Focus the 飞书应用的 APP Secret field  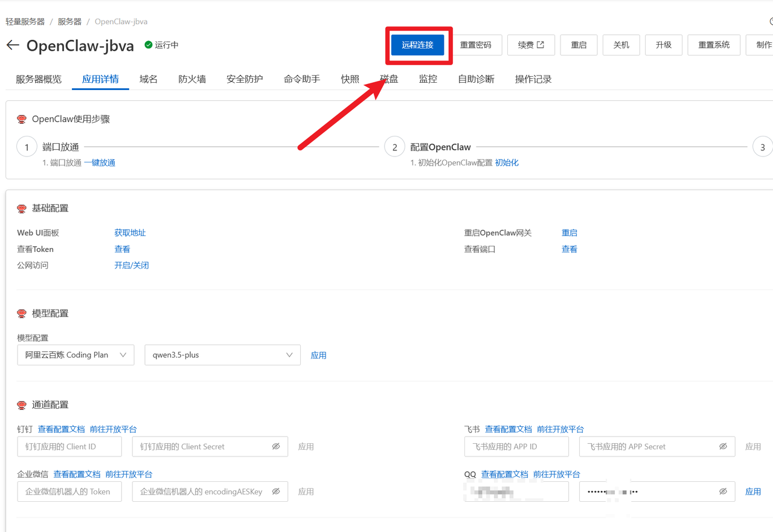pyautogui.click(x=657, y=446)
